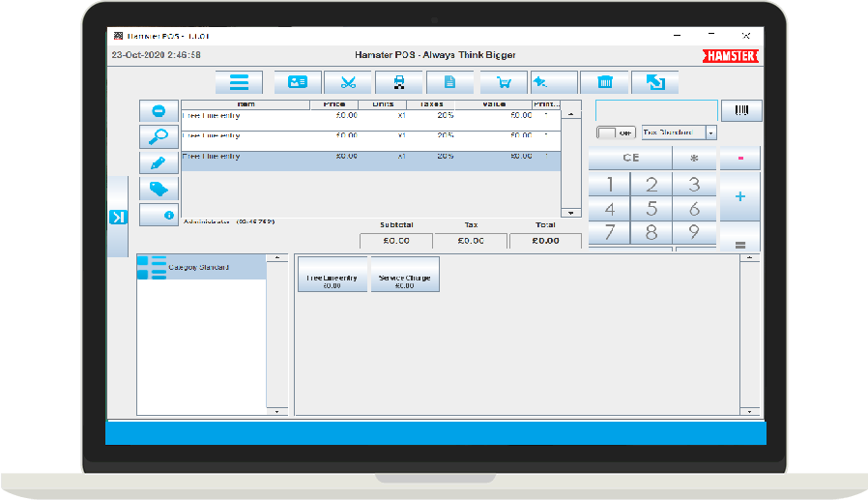
Task: Click keypad number 9
Action: pos(694,232)
